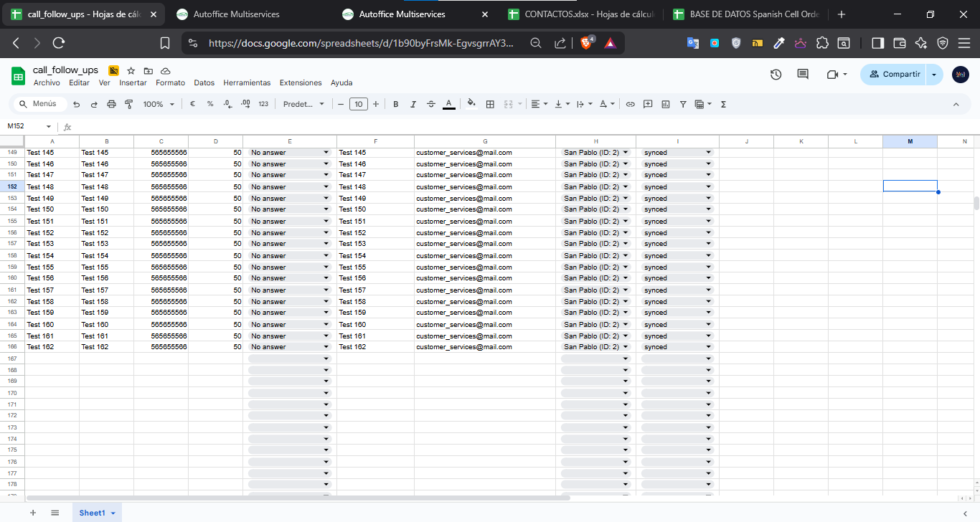980x522 pixels.
Task: Toggle bold formatting
Action: [x=395, y=104]
